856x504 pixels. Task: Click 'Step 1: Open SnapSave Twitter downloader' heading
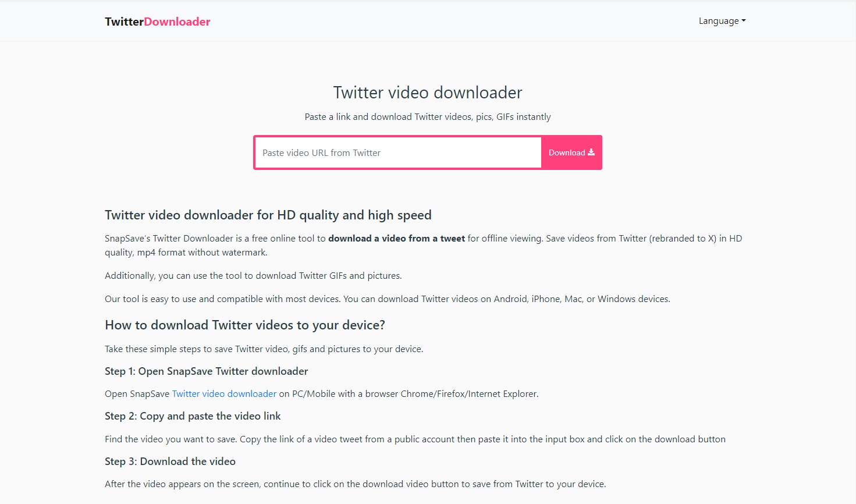[x=207, y=371]
